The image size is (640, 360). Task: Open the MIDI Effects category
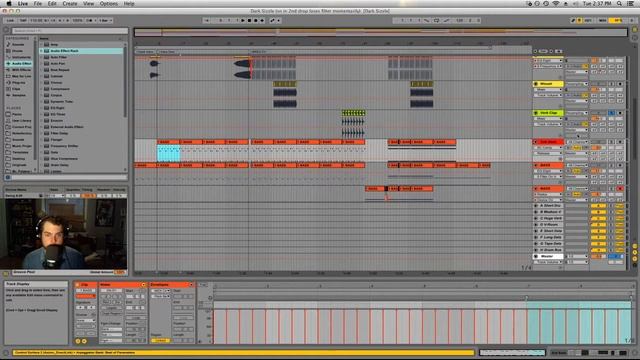[18, 70]
